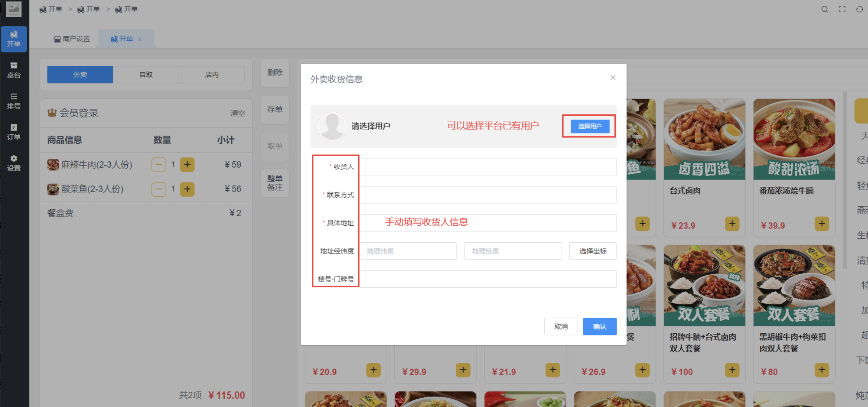Focus the 联系方式 input field

tap(488, 195)
